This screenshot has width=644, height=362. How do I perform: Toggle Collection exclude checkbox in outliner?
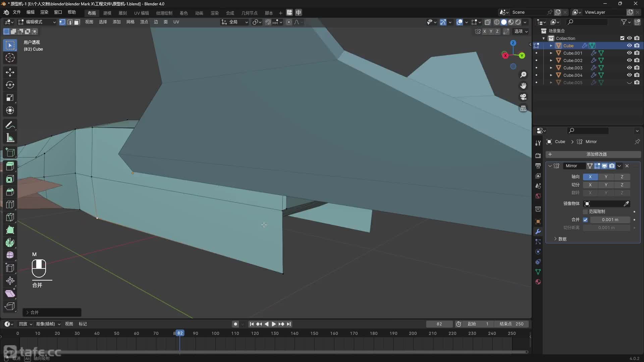pos(622,38)
